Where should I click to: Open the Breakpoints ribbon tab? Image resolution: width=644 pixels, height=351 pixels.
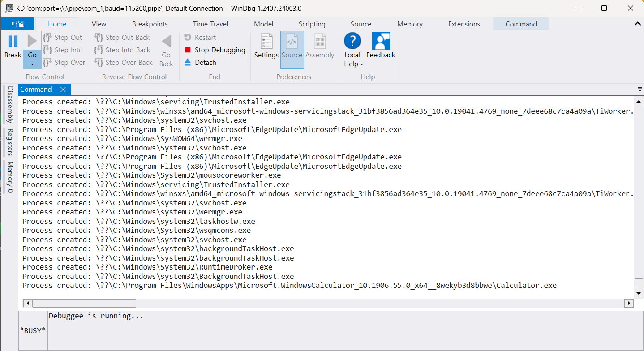150,24
